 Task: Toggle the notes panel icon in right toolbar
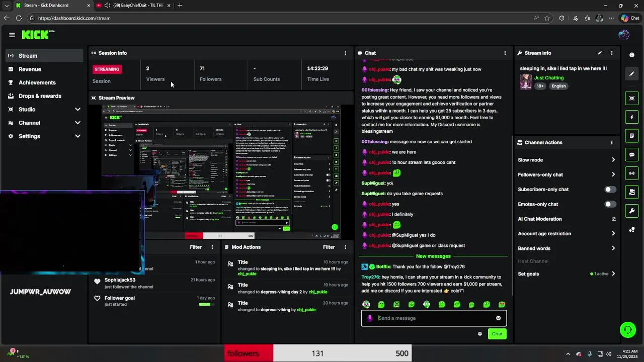coord(632,136)
